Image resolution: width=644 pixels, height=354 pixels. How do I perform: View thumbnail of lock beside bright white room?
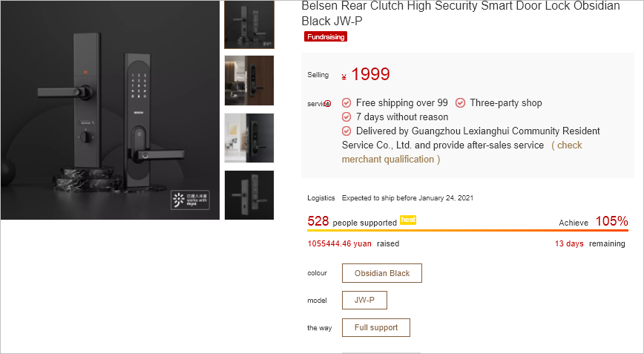pyautogui.click(x=249, y=138)
